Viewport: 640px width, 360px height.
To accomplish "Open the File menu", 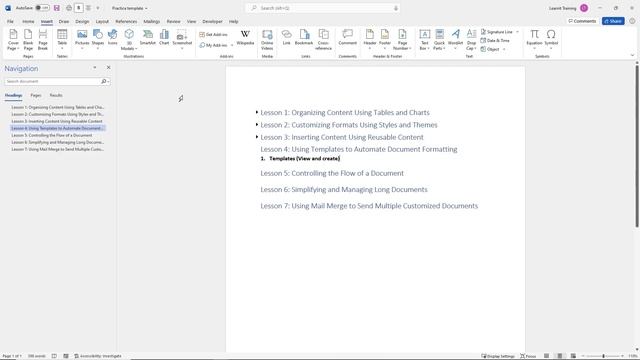I will pos(10,21).
